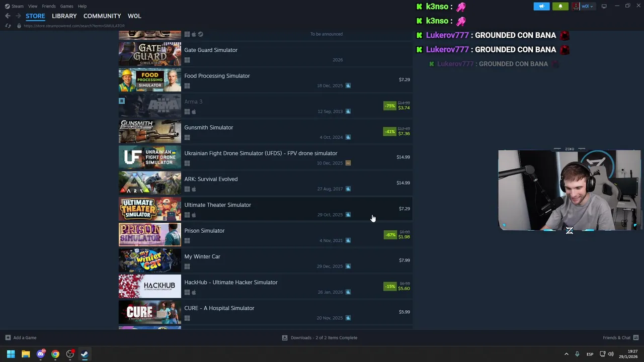Open the Windows Start button
The width and height of the screenshot is (644, 362).
[11, 354]
